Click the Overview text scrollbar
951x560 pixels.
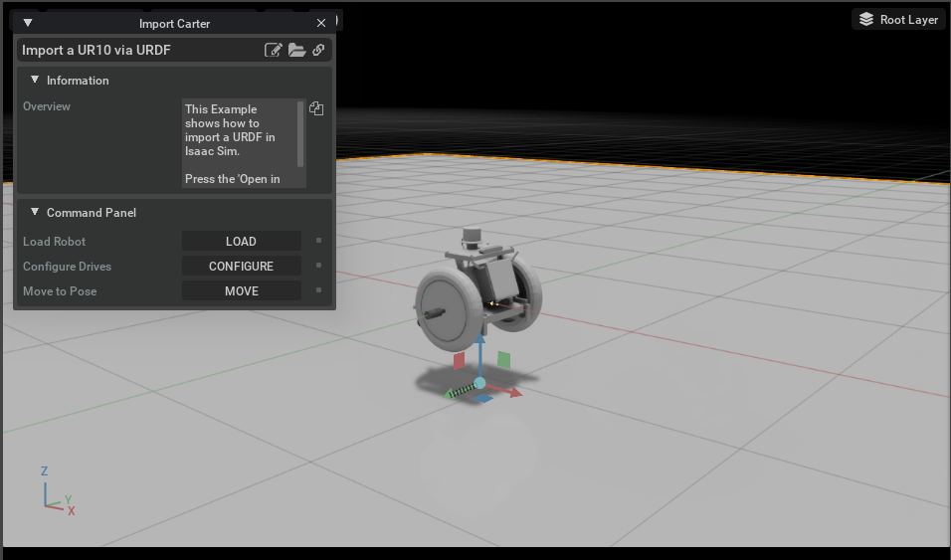coord(300,134)
